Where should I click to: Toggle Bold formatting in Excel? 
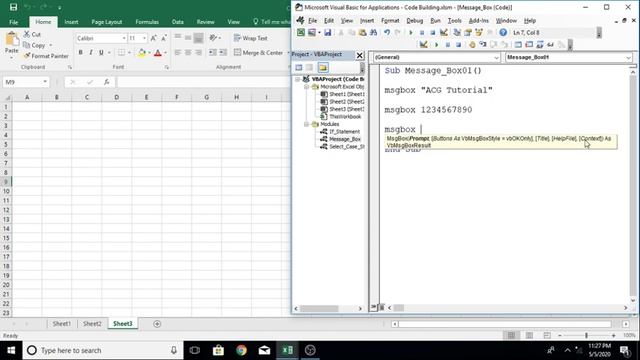point(80,53)
